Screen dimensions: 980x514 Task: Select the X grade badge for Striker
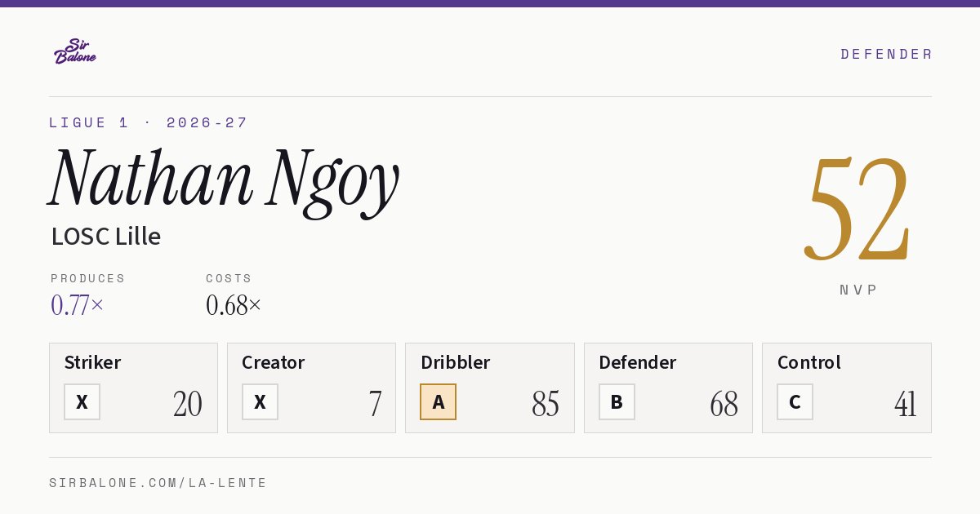tap(82, 401)
